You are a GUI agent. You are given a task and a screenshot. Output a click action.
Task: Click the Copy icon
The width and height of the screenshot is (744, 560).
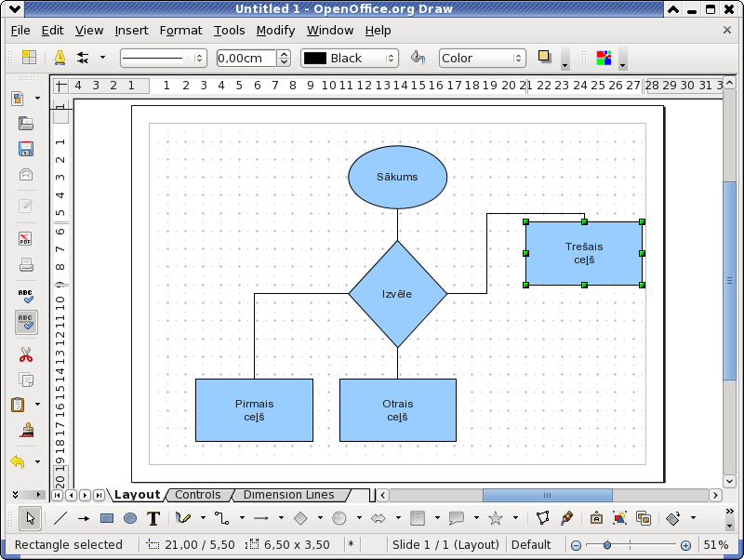26,380
